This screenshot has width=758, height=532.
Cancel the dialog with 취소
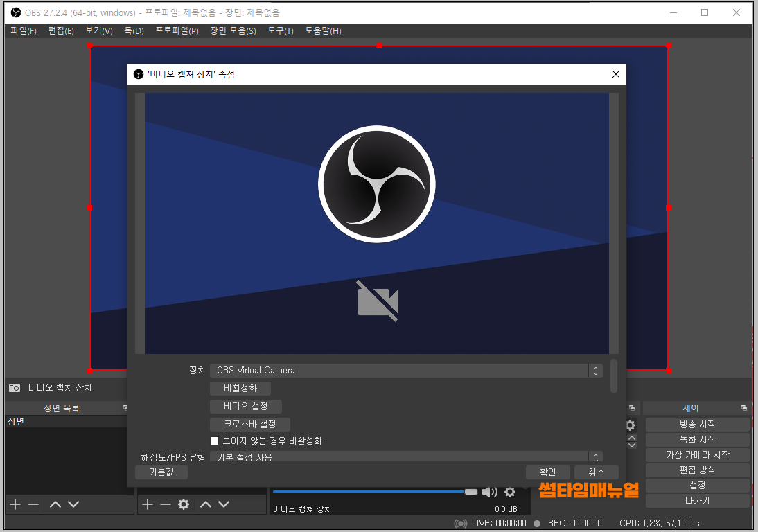click(x=596, y=472)
